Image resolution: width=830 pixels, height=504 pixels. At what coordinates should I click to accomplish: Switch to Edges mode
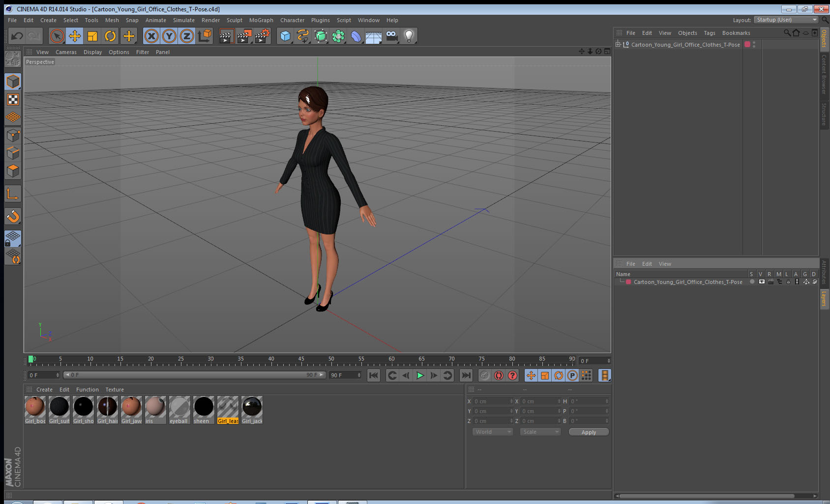(13, 153)
